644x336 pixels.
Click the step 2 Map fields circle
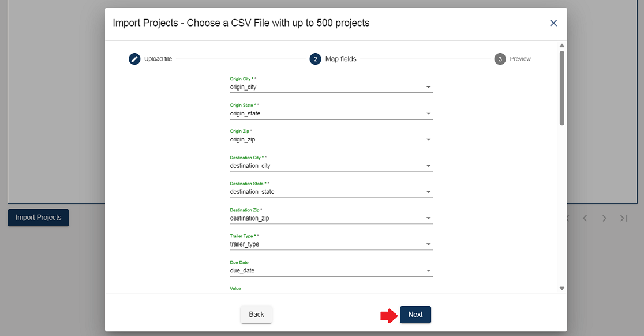coord(315,59)
